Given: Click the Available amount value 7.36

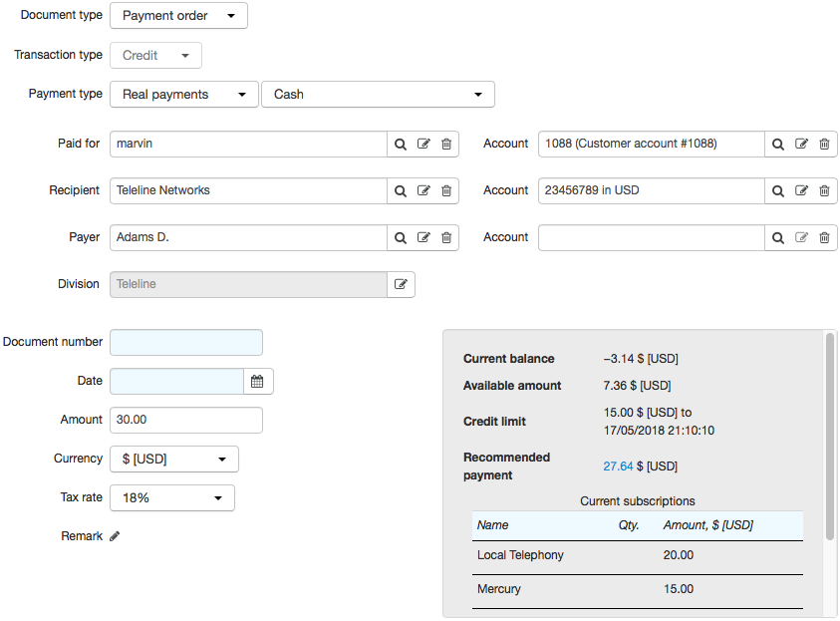Looking at the screenshot, I should pos(637,386).
